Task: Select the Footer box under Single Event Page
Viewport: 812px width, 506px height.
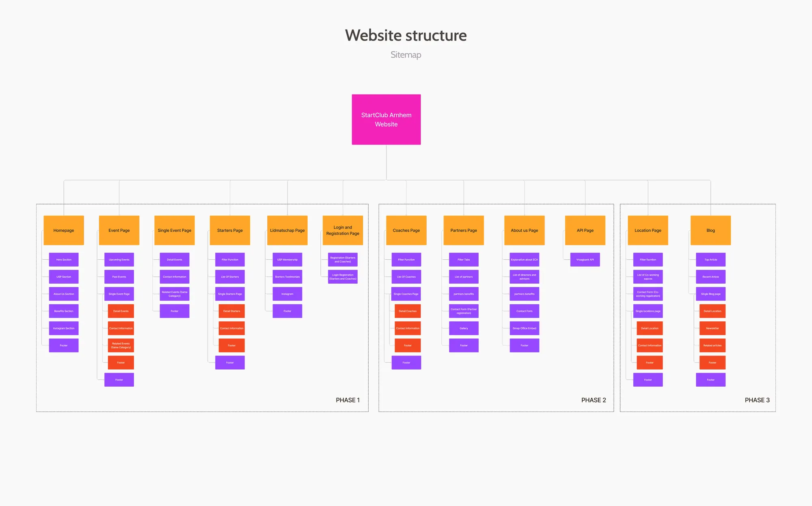Action: point(175,311)
